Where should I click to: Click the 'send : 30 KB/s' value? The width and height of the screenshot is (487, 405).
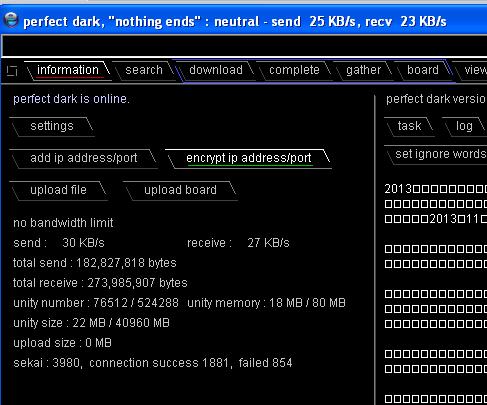[x=59, y=243]
